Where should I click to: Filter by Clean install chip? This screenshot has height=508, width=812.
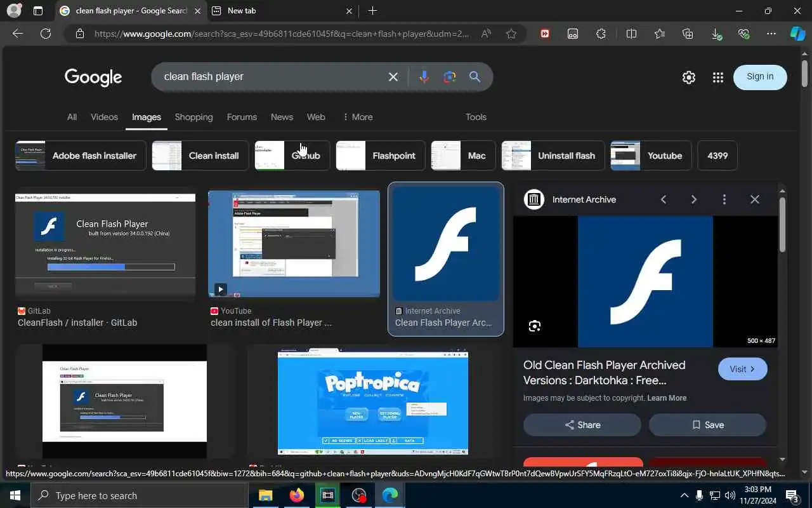point(200,156)
